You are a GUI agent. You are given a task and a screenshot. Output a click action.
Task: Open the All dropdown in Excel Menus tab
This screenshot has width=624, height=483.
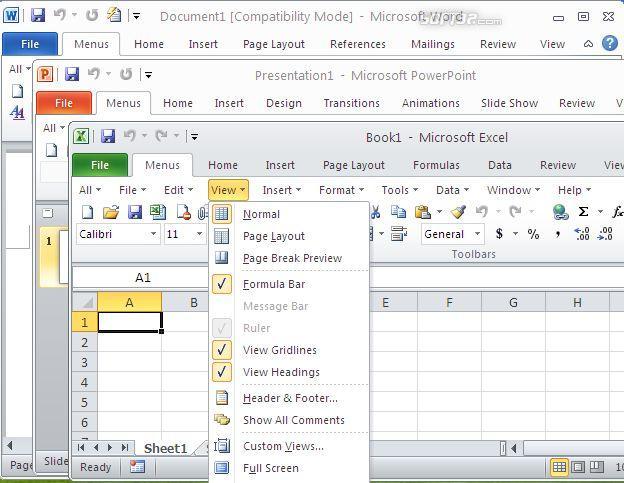90,190
